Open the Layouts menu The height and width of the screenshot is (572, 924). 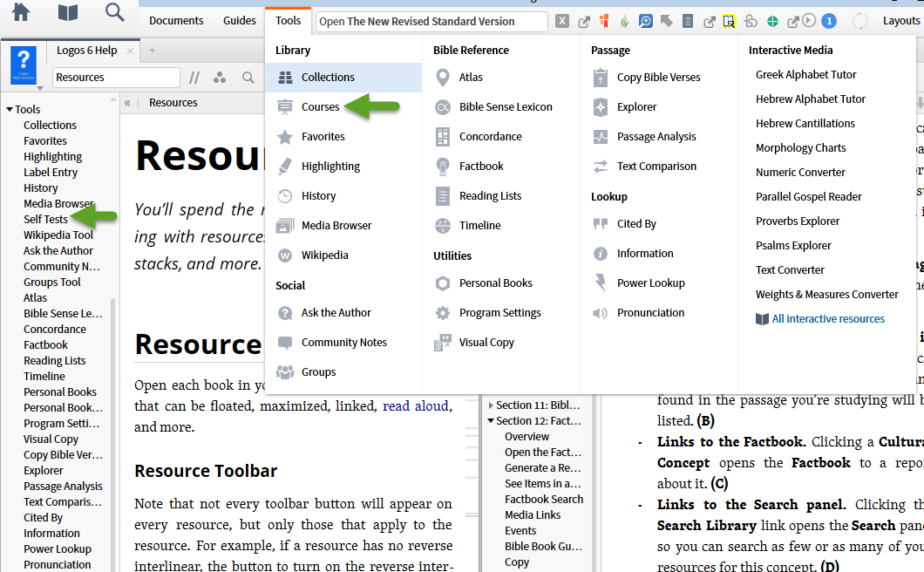coord(901,21)
